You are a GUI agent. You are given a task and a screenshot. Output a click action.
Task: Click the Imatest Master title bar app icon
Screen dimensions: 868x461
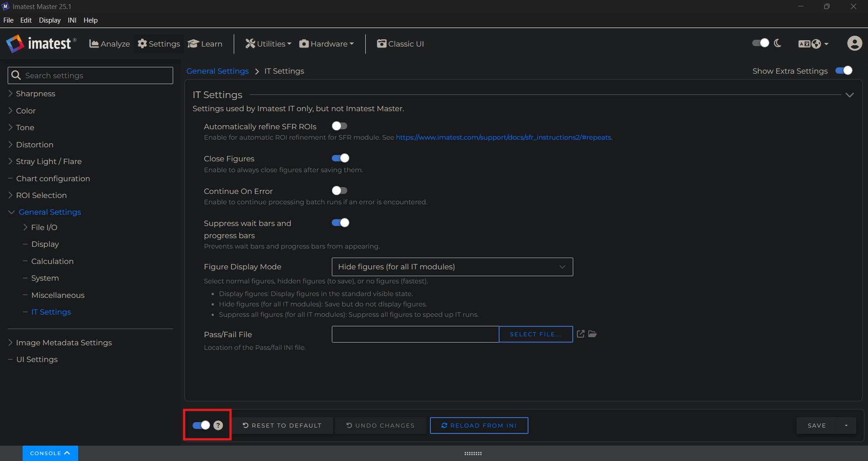point(6,6)
